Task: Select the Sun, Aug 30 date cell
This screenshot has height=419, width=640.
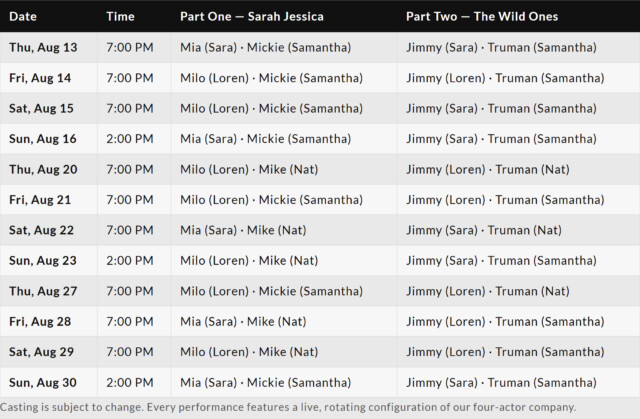Action: [x=42, y=382]
